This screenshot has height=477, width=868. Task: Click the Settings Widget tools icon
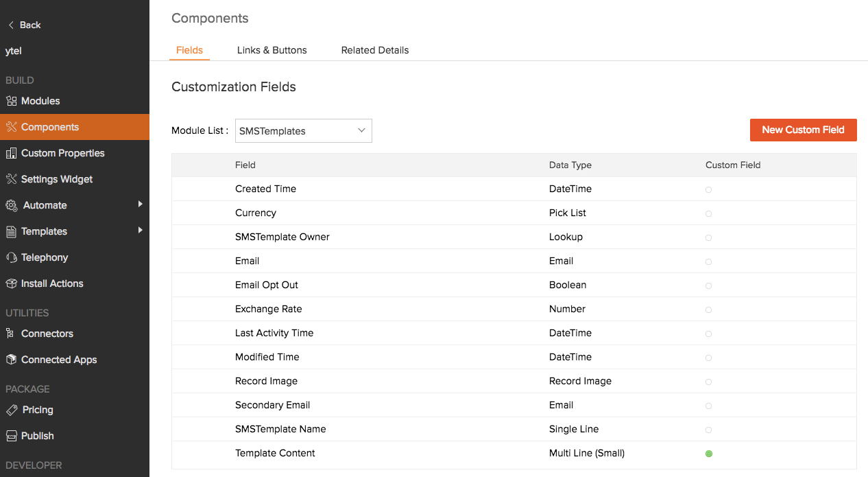(x=11, y=179)
